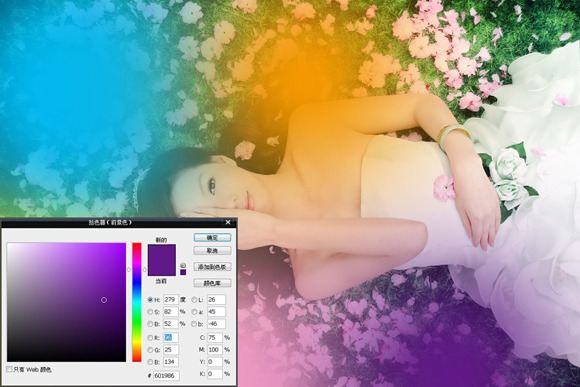
Task: Close the color picker dialog
Action: coord(228,222)
